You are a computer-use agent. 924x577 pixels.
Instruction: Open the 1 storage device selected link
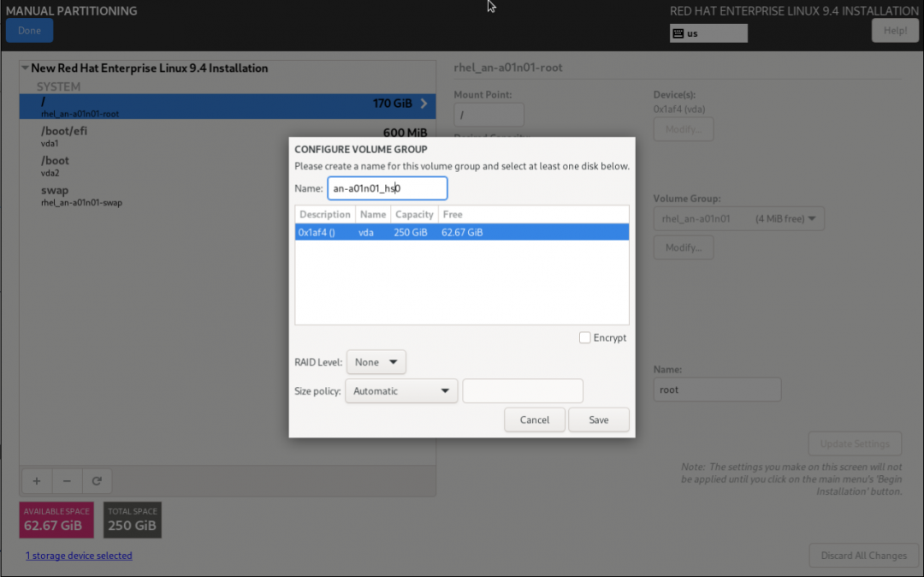click(x=79, y=556)
